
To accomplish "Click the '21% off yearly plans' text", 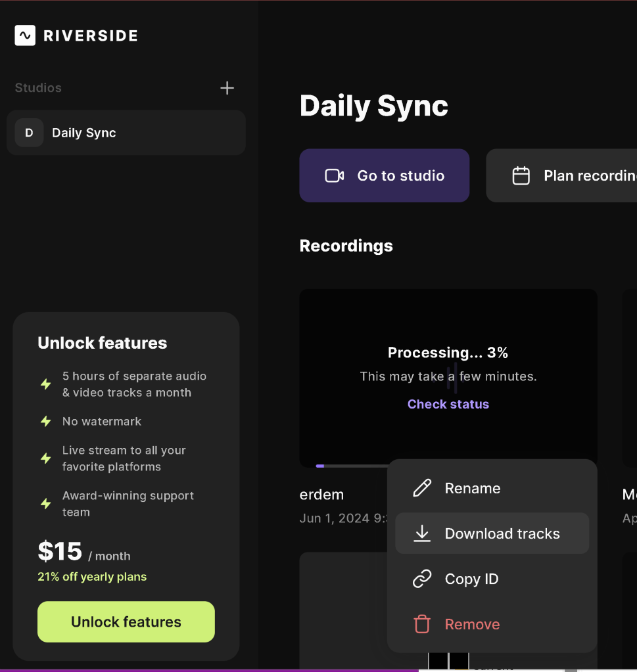I will (92, 577).
